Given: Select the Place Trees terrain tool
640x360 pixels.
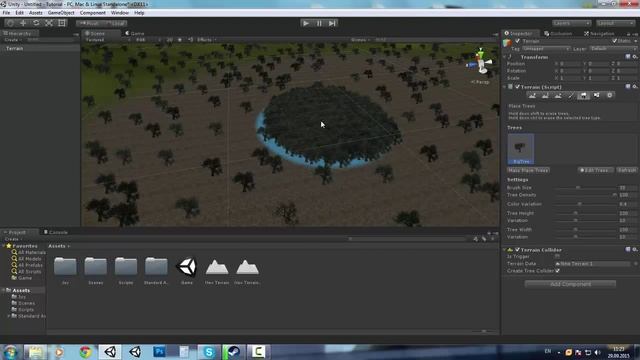Looking at the screenshot, I should pyautogui.click(x=584, y=96).
